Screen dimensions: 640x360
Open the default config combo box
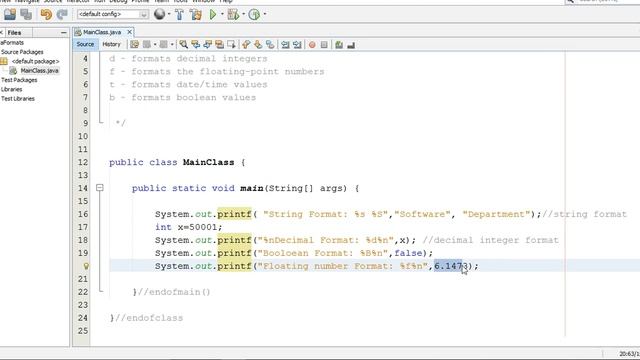click(x=112, y=14)
